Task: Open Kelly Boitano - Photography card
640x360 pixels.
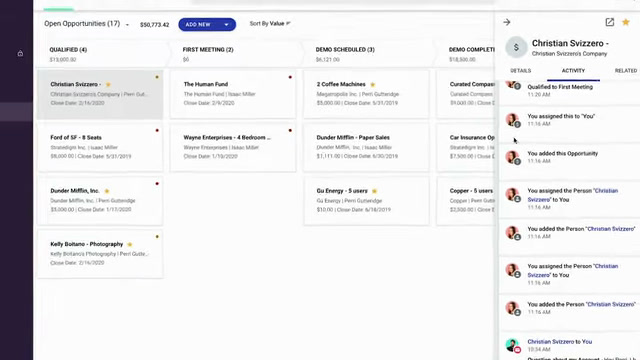Action: (100, 254)
